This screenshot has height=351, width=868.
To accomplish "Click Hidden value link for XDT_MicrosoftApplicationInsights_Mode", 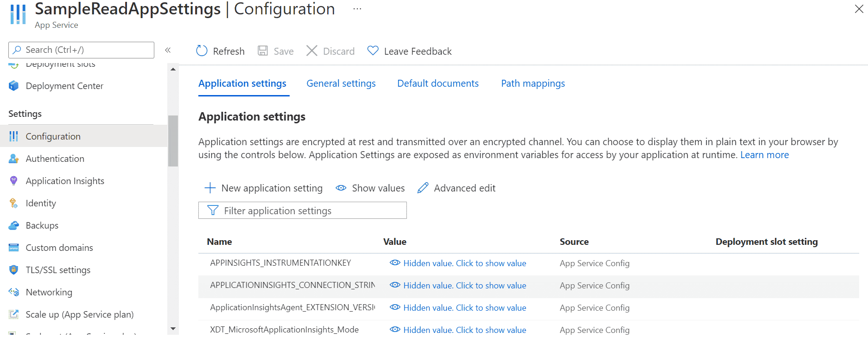I will coord(464,330).
